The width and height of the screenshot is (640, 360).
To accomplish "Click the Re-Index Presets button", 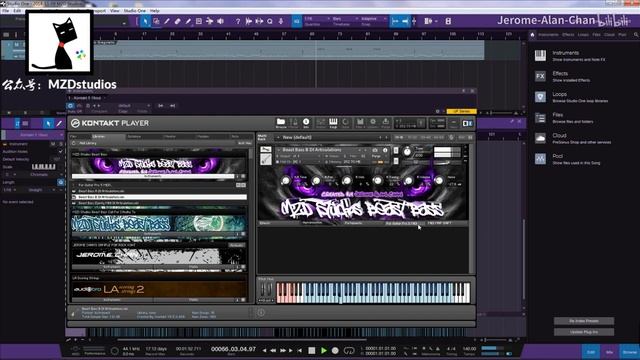I will pos(584,321).
